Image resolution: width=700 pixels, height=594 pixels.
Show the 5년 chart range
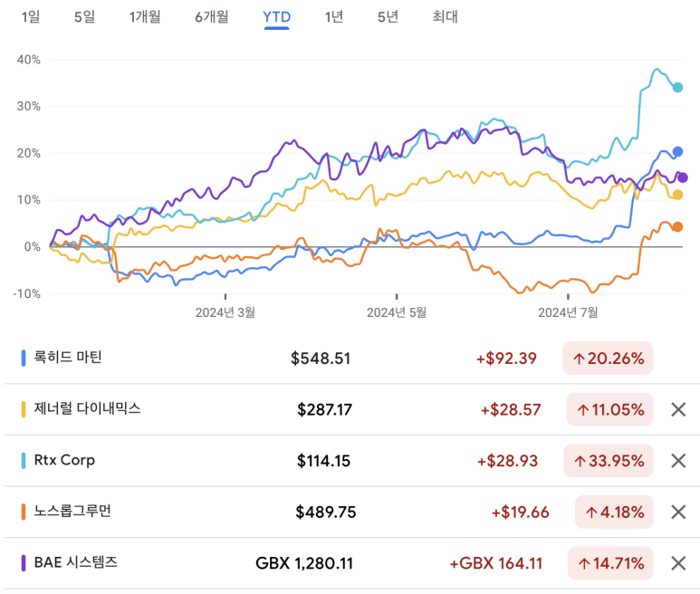point(388,17)
